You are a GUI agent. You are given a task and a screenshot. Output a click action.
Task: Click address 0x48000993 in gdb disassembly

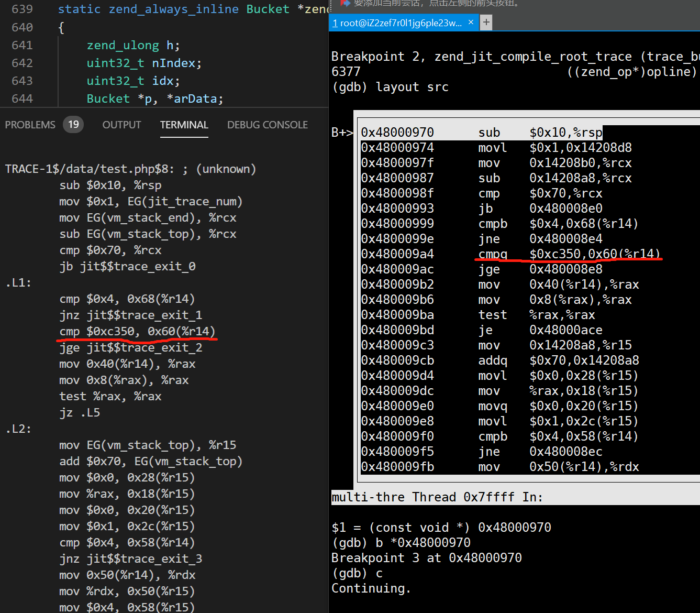[397, 209]
